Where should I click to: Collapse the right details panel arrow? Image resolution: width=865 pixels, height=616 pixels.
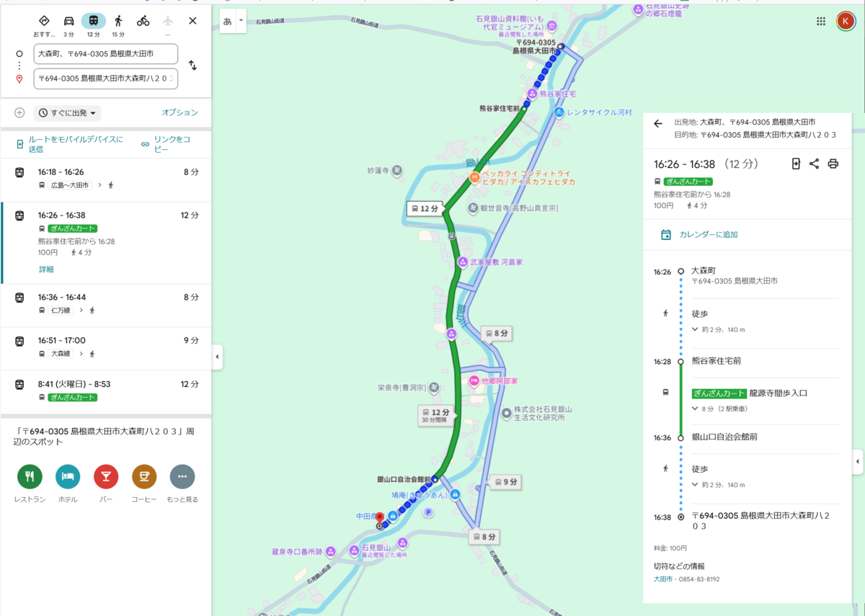pyautogui.click(x=858, y=462)
